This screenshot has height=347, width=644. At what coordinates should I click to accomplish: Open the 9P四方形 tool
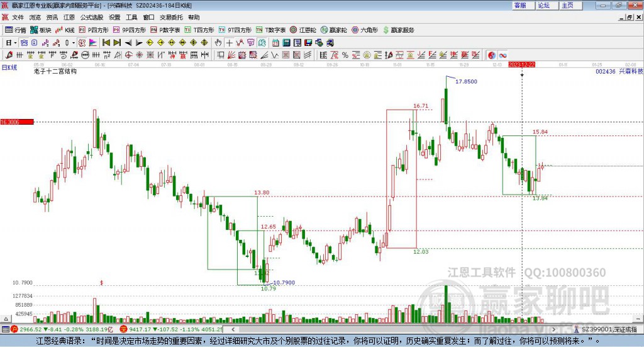point(130,30)
